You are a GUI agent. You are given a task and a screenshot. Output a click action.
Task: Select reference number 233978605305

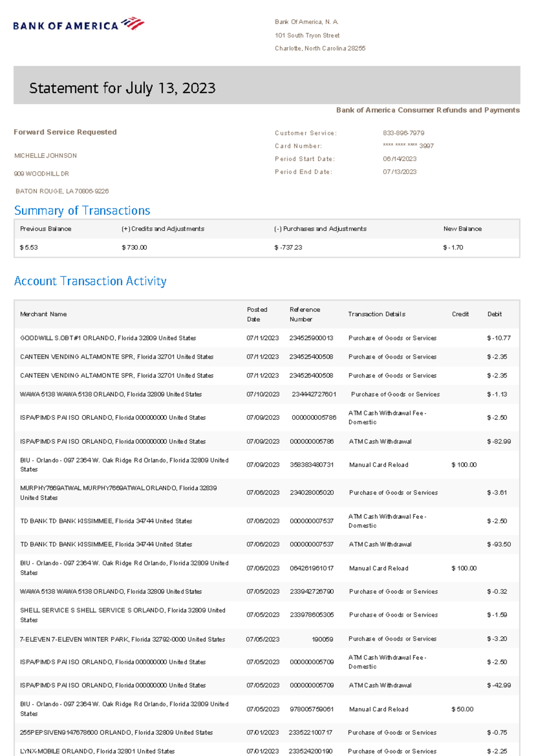pyautogui.click(x=311, y=615)
